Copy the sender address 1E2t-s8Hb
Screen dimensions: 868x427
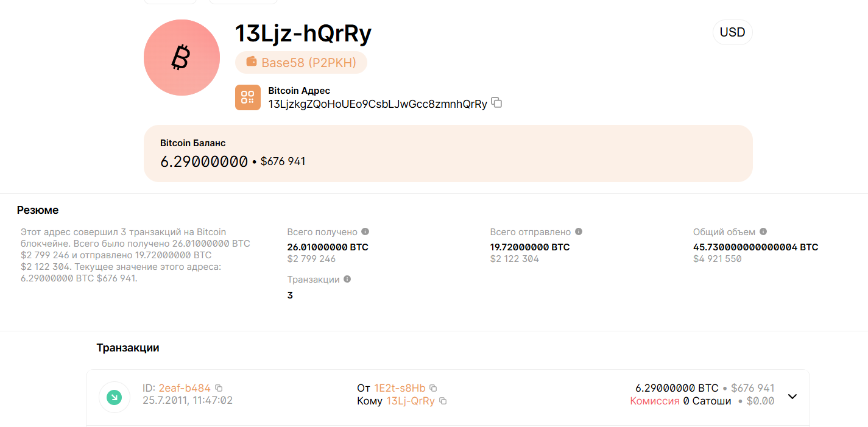click(x=434, y=388)
